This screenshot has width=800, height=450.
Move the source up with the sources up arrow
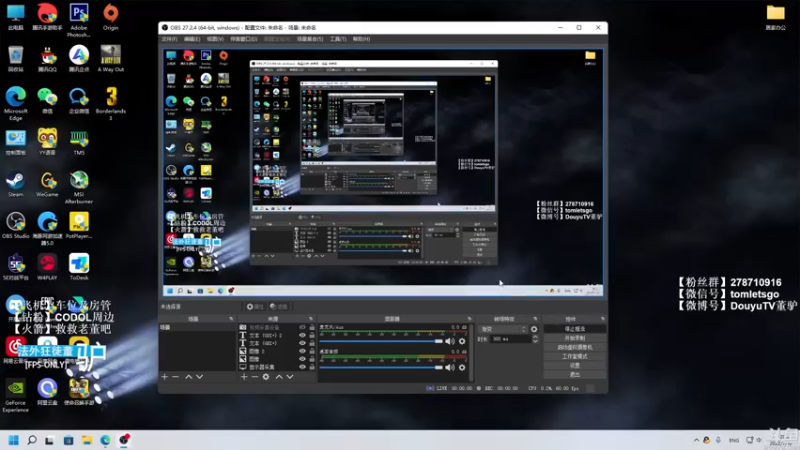click(279, 377)
